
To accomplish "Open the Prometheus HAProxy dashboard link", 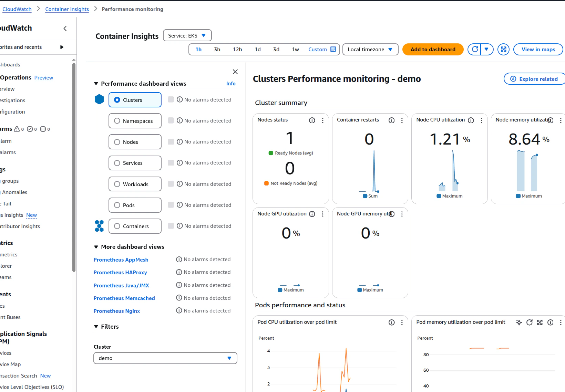I will pos(120,272).
